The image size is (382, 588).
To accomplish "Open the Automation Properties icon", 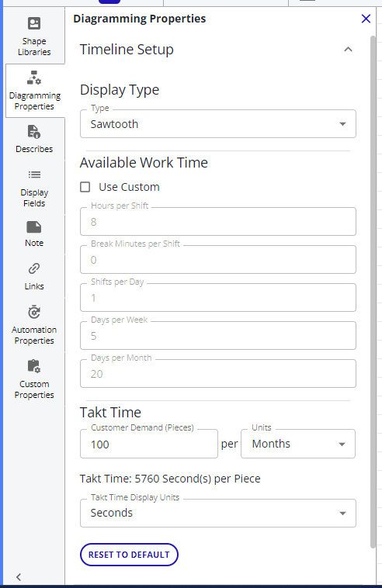I will tap(34, 312).
